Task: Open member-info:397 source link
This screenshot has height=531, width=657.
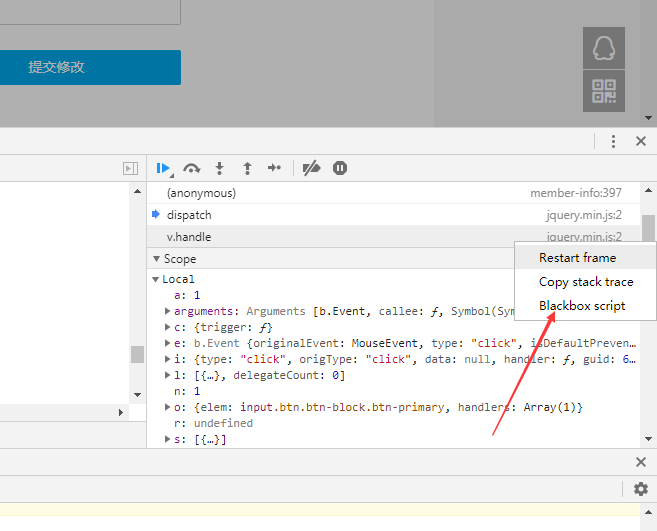Action: 576,193
